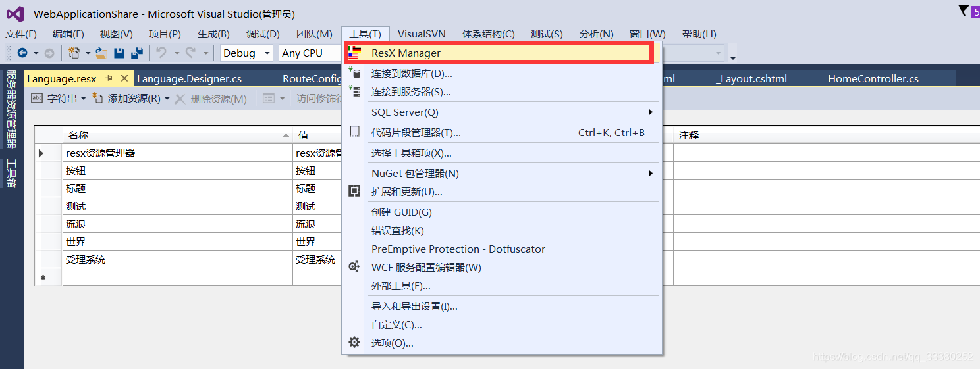Screen dimensions: 980x369
Task: Click the empty new-row name cell
Action: (178, 277)
